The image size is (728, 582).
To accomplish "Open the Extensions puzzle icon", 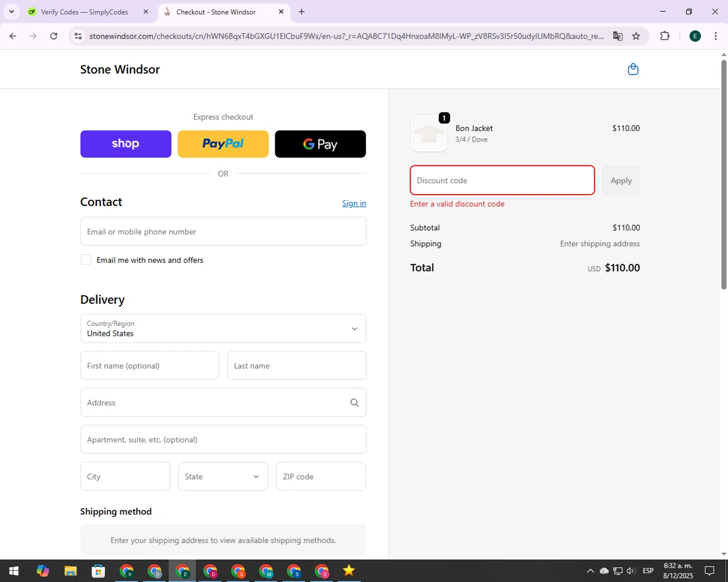I will (665, 36).
